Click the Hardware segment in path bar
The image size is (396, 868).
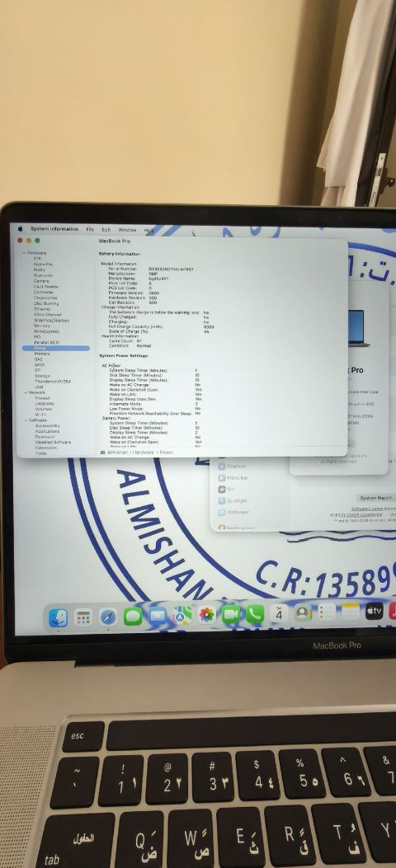coord(144,453)
